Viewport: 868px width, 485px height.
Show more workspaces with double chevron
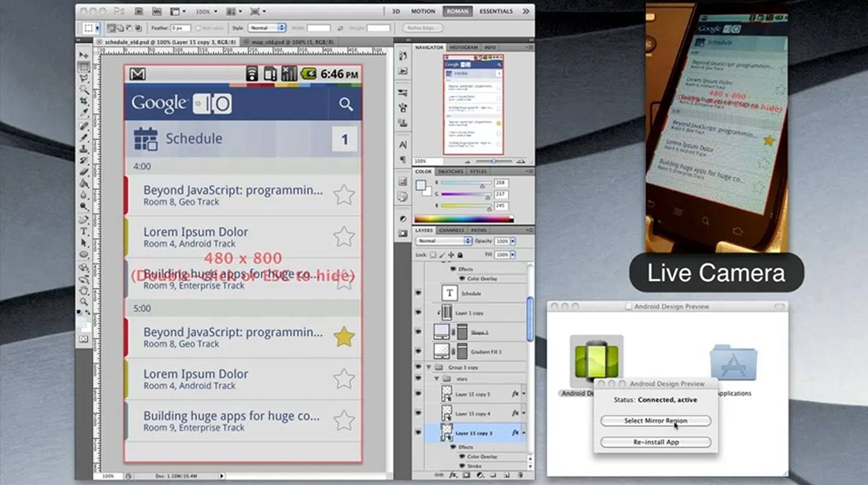(526, 11)
